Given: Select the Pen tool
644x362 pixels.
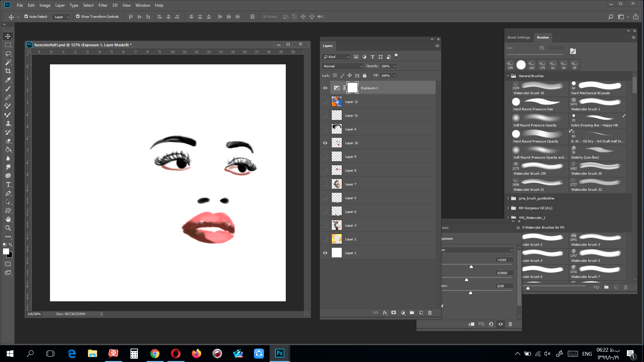Looking at the screenshot, I should (x=8, y=193).
